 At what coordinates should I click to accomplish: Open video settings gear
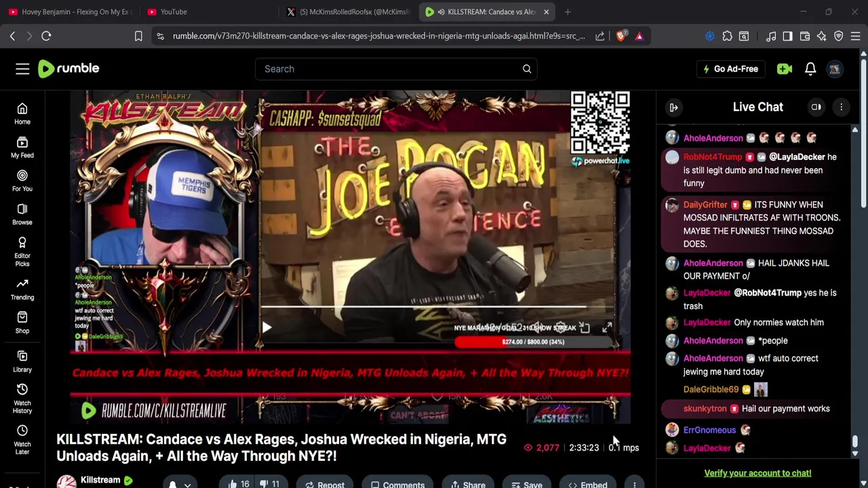pyautogui.click(x=560, y=328)
